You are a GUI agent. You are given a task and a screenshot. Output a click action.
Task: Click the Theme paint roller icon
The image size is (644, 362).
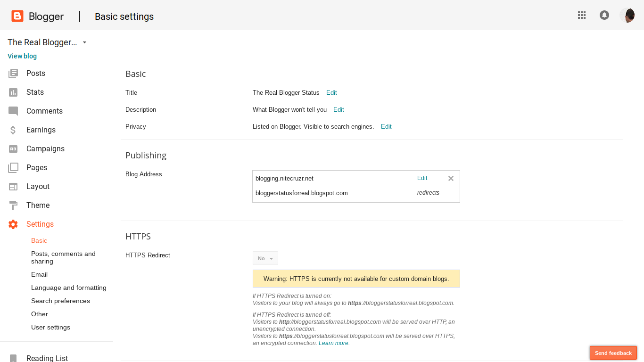click(x=13, y=206)
